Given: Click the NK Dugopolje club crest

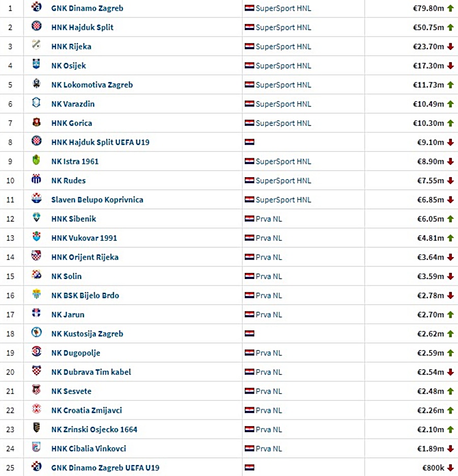Looking at the screenshot, I should (37, 351).
